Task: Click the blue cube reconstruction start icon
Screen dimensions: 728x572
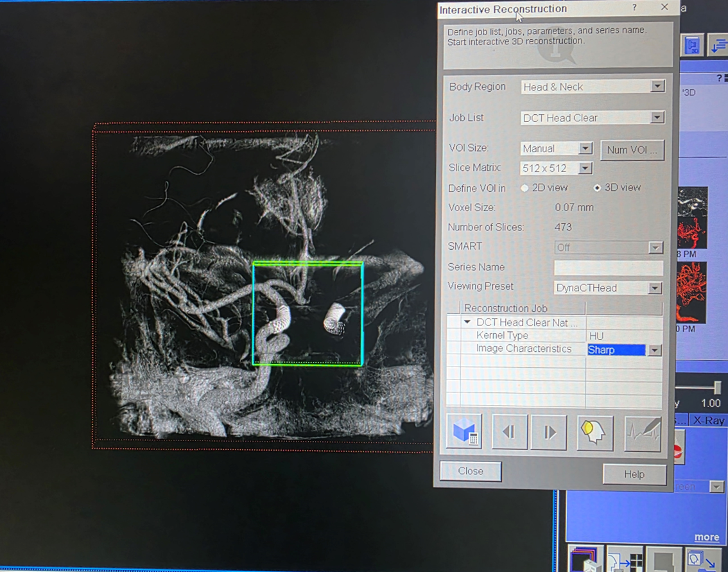Action: pyautogui.click(x=464, y=432)
